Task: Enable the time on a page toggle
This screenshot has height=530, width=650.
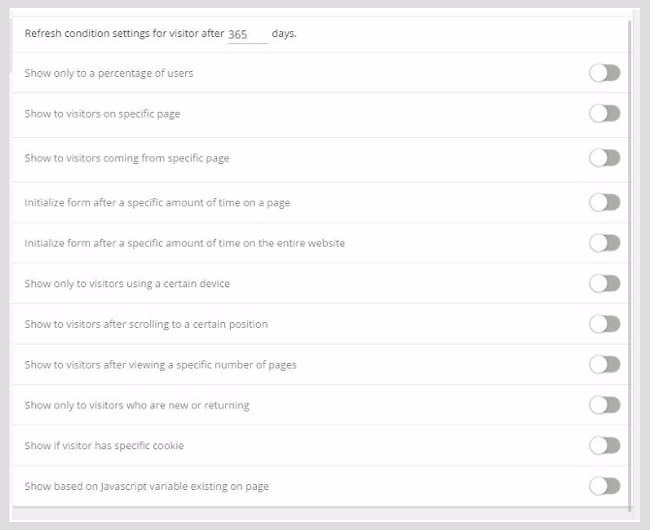Action: [x=604, y=202]
